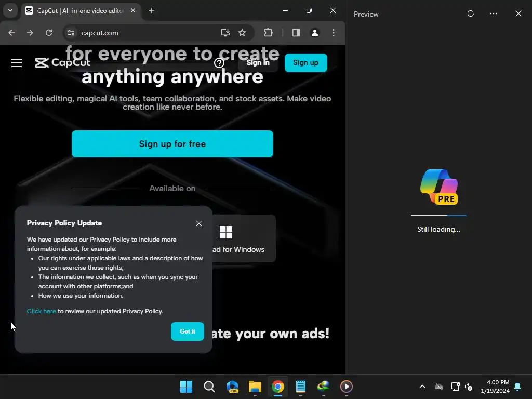Viewport: 532px width, 399px height.
Task: Open Windows Search in taskbar
Action: (209, 387)
